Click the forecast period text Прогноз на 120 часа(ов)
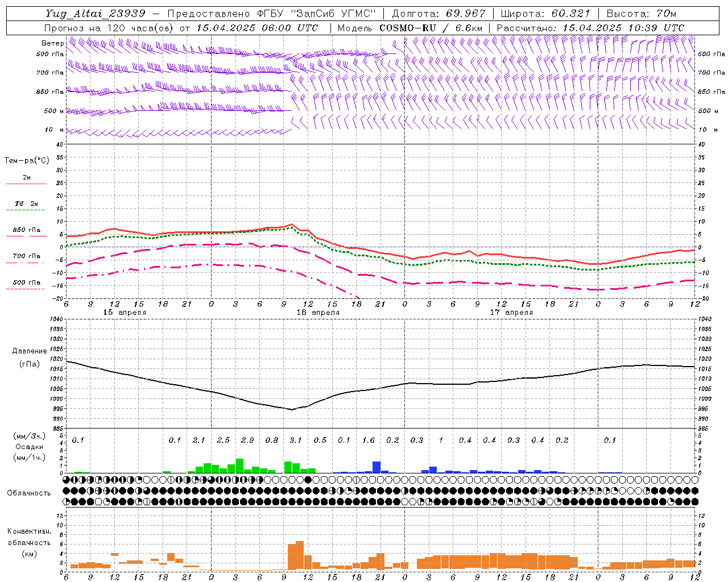Image resolution: width=728 pixels, height=582 pixels. (109, 28)
